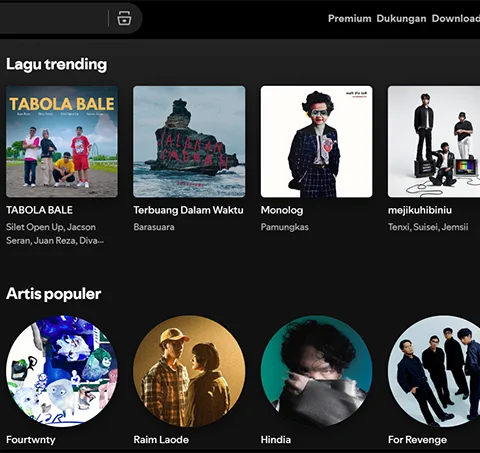This screenshot has width=480, height=453.
Task: Click the Terbuang Dalam Waktu song title
Action: pos(188,210)
